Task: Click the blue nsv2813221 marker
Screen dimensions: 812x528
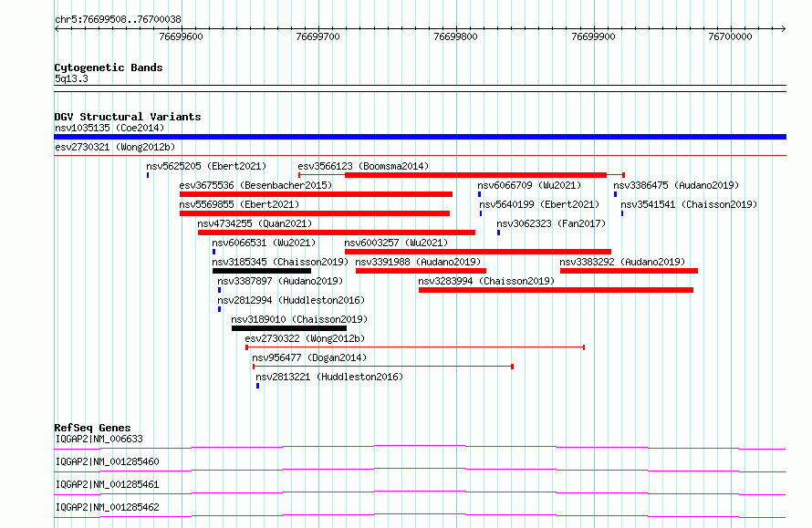Action: [258, 386]
